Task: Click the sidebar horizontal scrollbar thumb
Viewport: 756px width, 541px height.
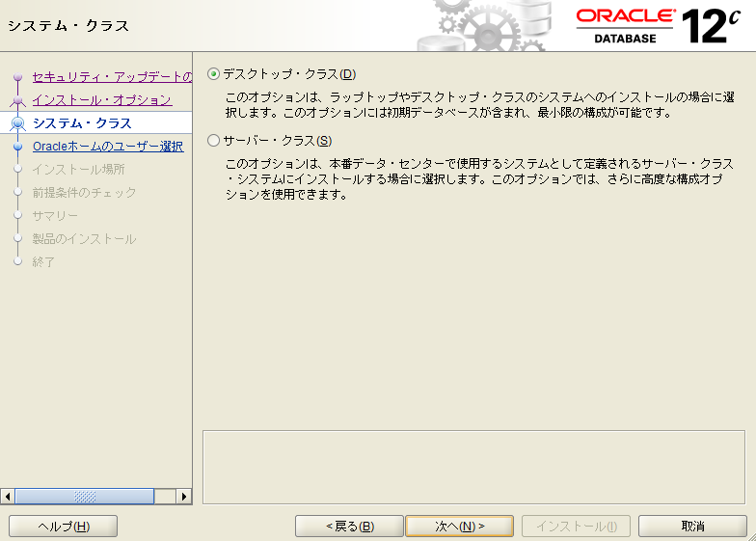Action: 85,496
